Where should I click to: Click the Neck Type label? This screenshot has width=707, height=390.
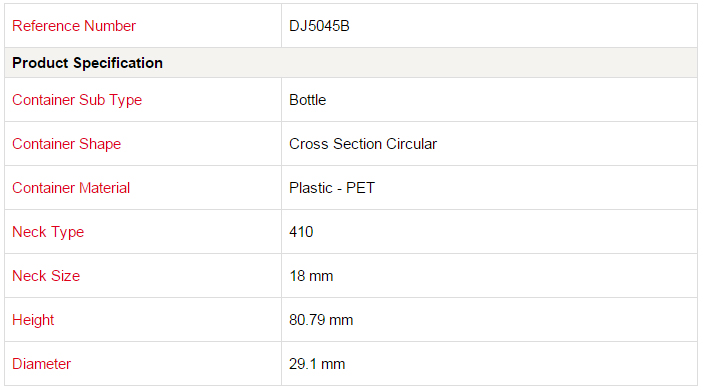pyautogui.click(x=48, y=232)
